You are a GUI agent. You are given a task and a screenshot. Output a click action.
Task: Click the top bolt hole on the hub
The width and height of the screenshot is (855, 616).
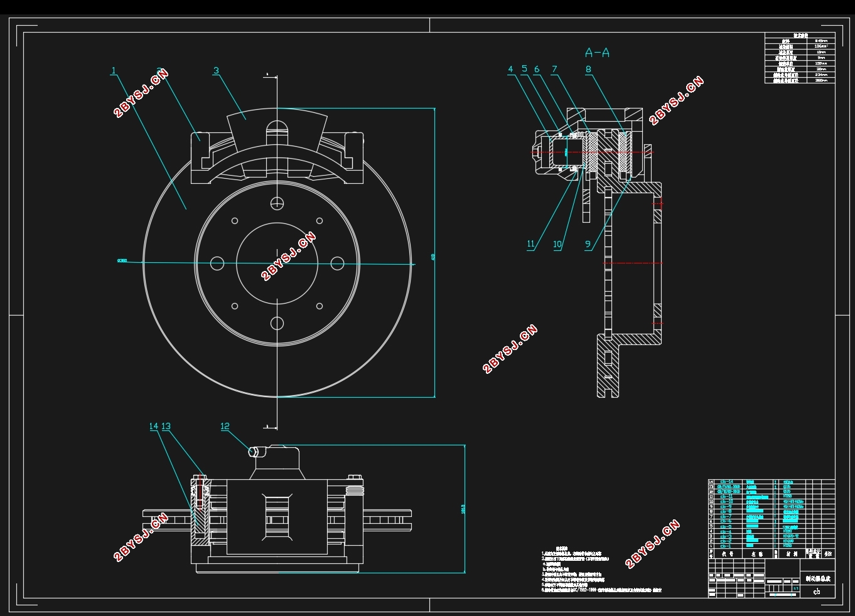(277, 203)
